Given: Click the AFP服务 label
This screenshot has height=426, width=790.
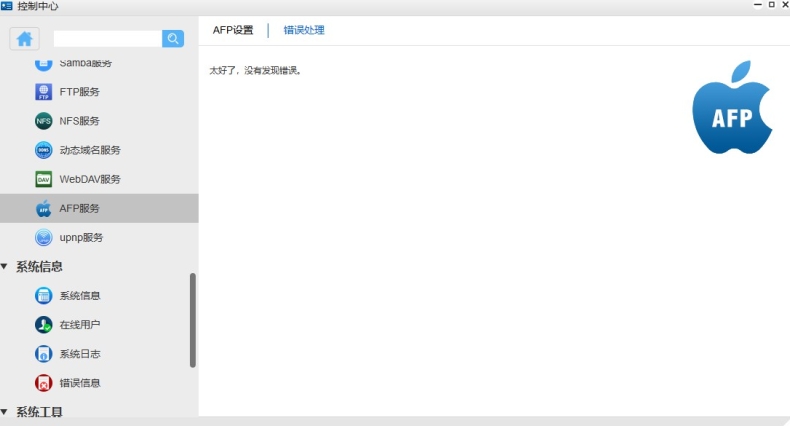Looking at the screenshot, I should pos(80,208).
